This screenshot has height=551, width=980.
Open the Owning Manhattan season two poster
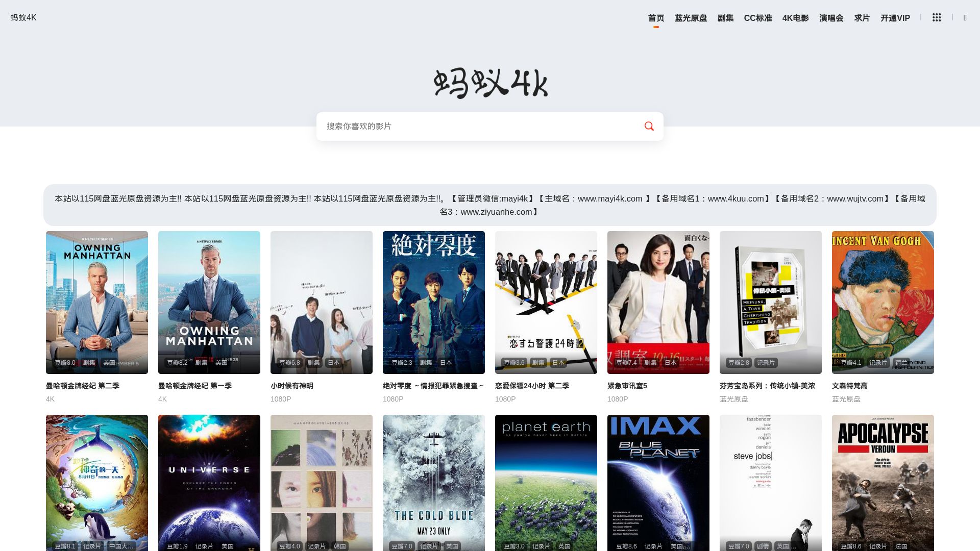coord(97,302)
